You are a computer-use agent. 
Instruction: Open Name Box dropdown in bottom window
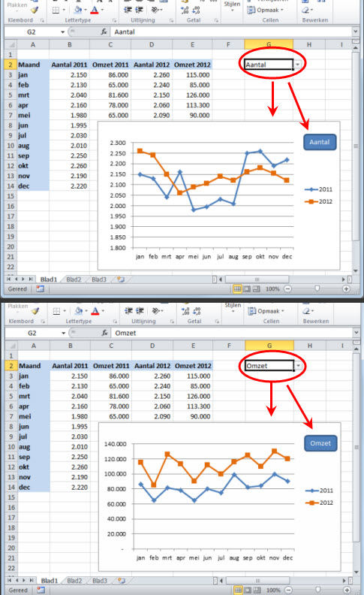63,333
